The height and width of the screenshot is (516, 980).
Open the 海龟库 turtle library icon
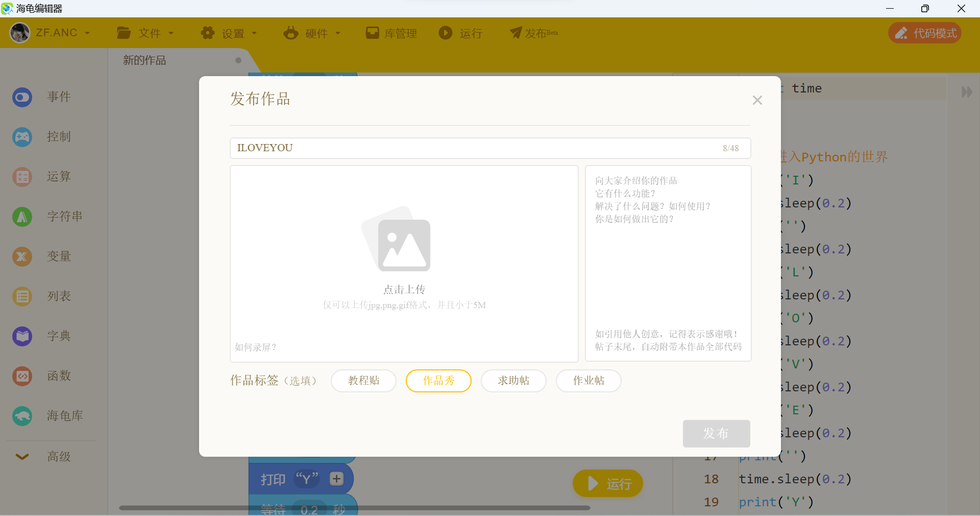pos(22,416)
